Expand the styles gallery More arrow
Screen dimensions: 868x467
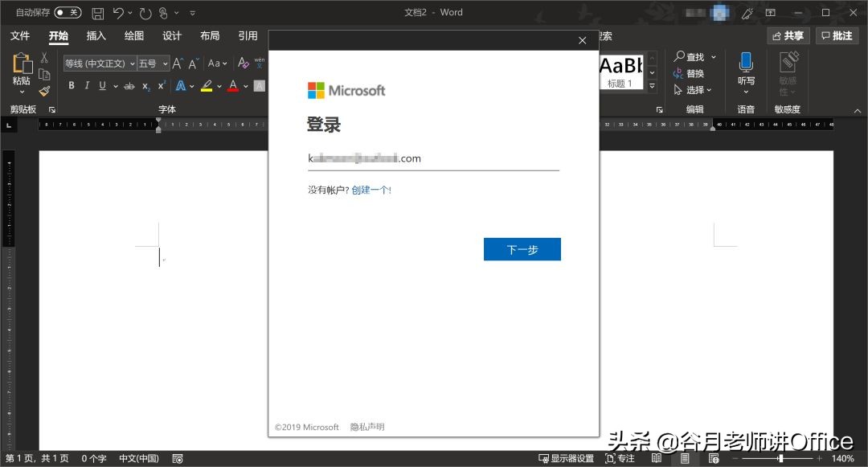pyautogui.click(x=652, y=86)
